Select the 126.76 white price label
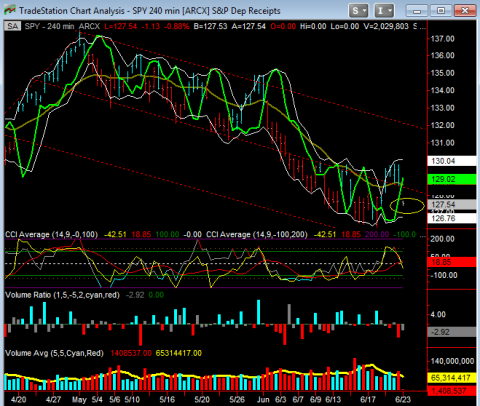 (x=452, y=218)
